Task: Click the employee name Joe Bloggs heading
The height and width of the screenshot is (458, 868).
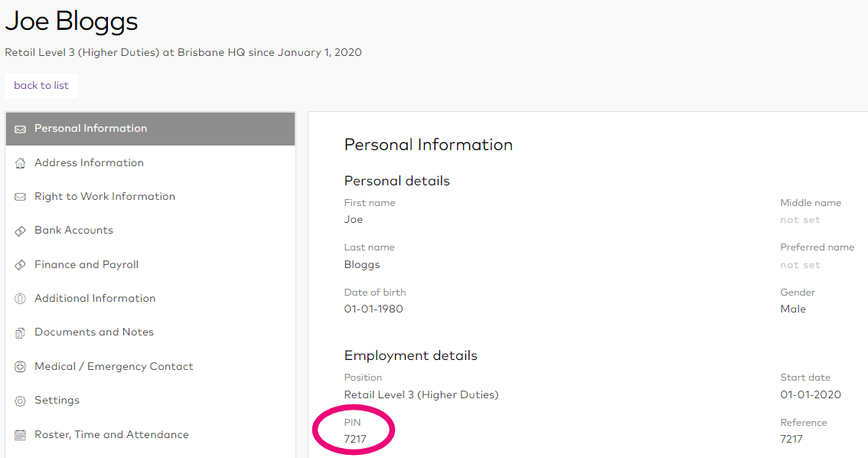Action: (x=71, y=21)
